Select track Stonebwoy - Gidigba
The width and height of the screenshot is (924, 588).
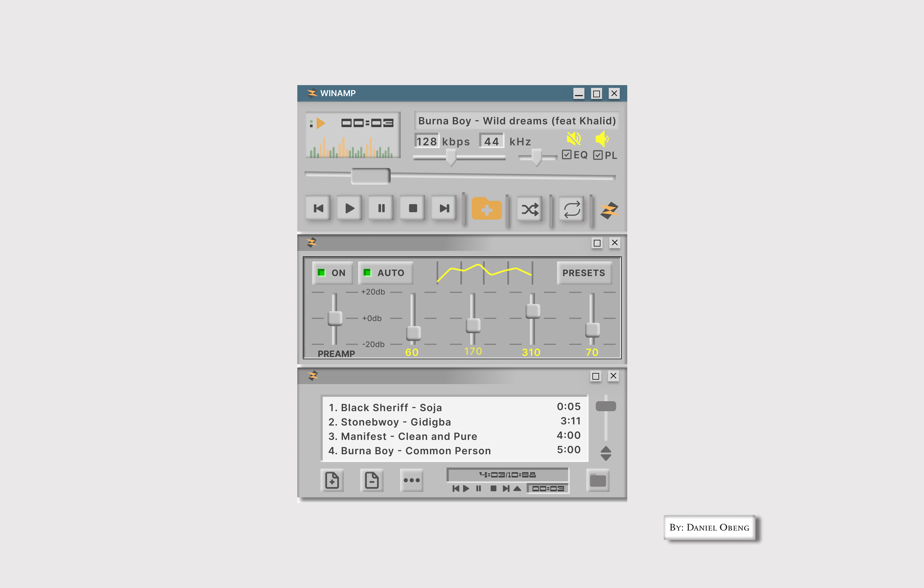(389, 422)
